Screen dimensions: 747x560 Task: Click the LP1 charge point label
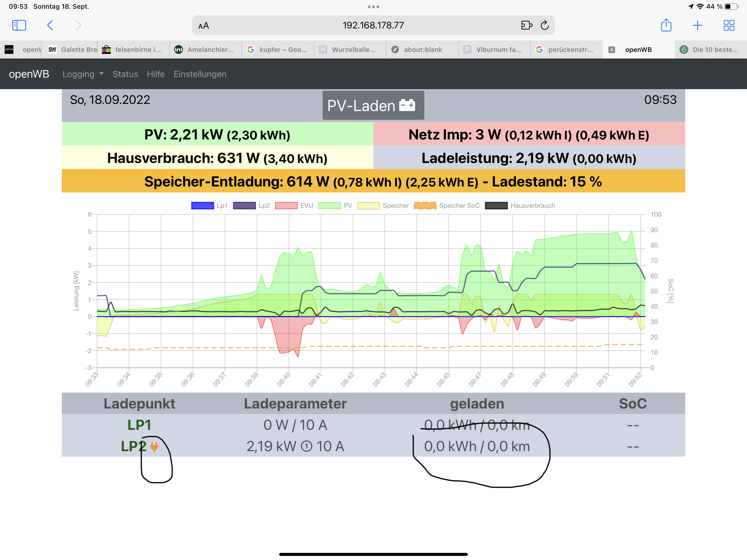point(139,425)
